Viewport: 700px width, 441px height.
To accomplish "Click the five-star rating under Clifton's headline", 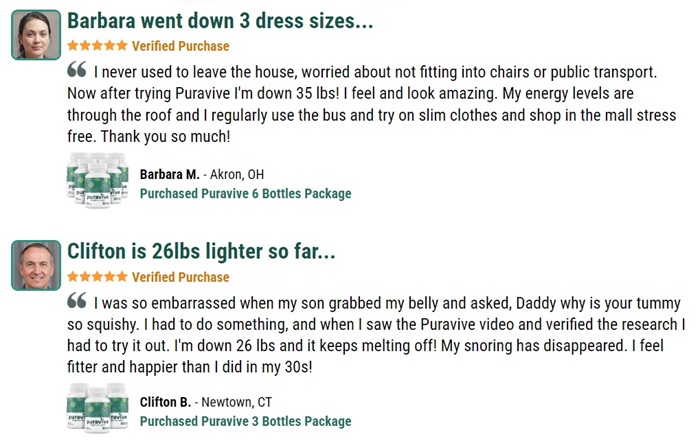I will [x=97, y=277].
